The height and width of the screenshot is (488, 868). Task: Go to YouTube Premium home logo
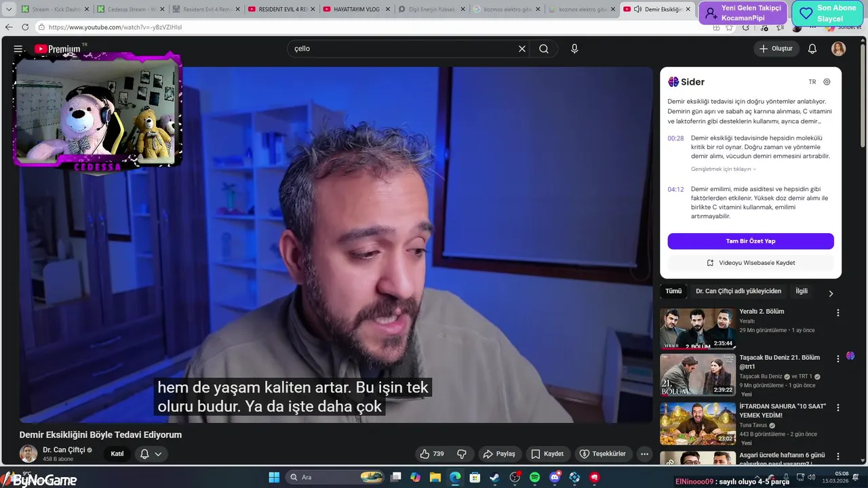[x=58, y=49]
